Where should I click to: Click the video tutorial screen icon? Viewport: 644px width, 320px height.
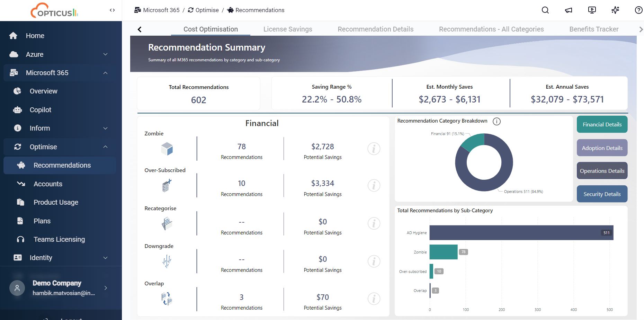point(592,10)
